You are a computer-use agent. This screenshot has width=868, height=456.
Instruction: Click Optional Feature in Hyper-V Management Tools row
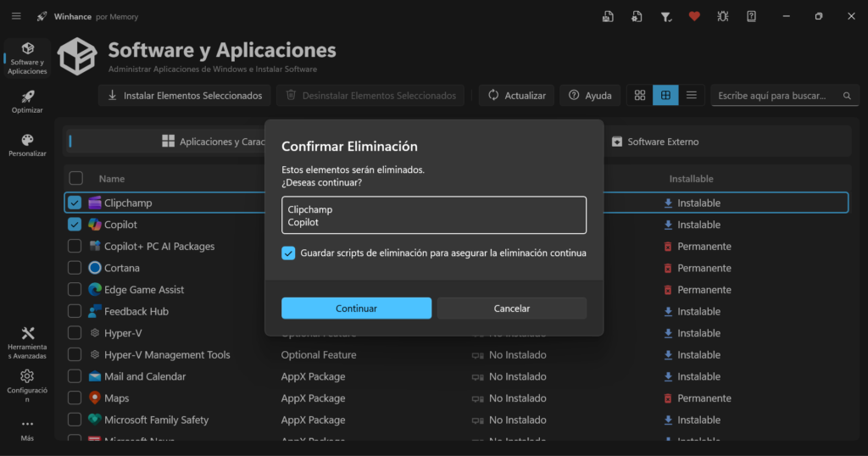319,355
